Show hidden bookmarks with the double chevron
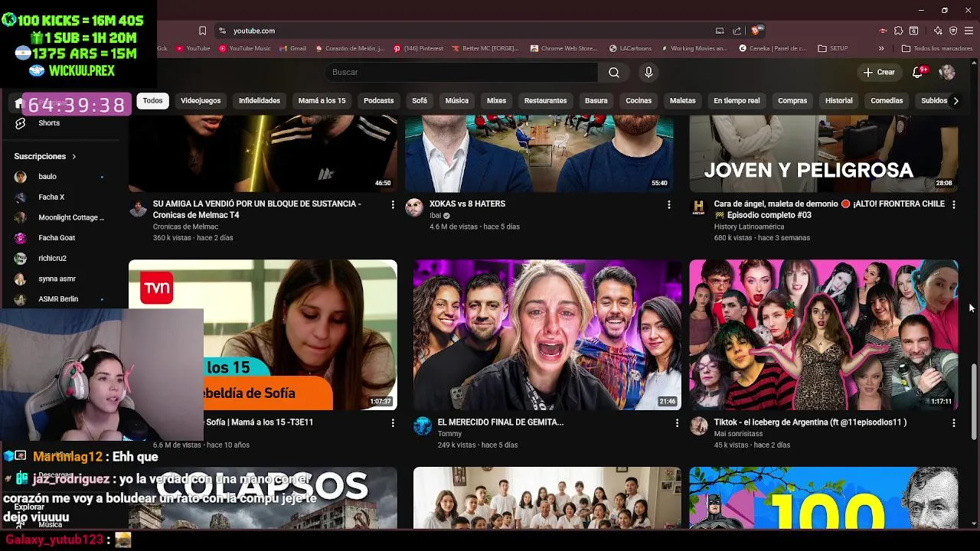The image size is (980, 551). click(881, 48)
